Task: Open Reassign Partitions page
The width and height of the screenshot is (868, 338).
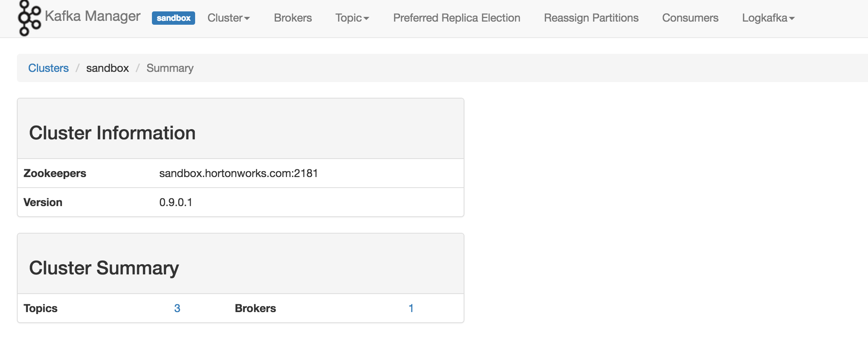Action: click(591, 18)
